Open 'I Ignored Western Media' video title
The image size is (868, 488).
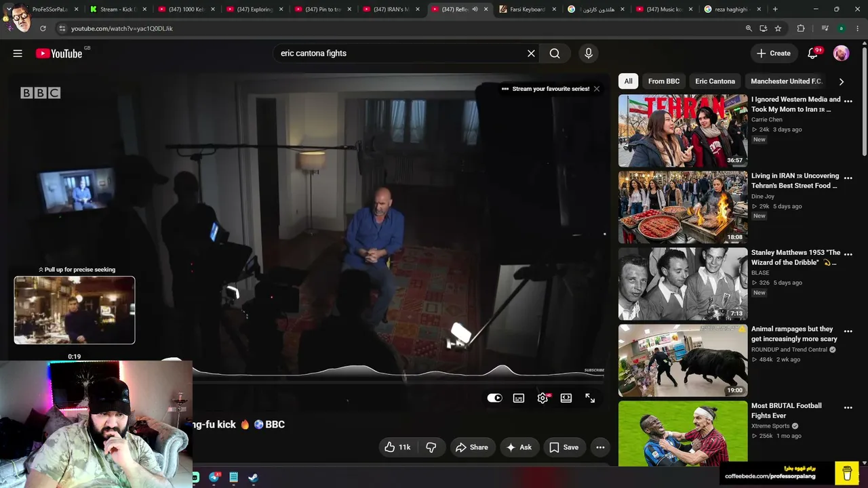coord(795,104)
